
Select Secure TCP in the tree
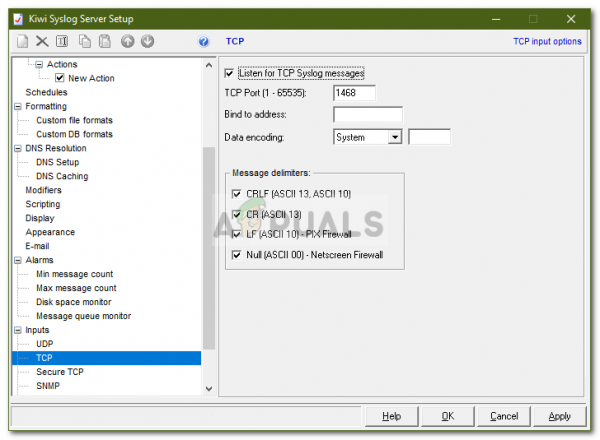[x=60, y=372]
